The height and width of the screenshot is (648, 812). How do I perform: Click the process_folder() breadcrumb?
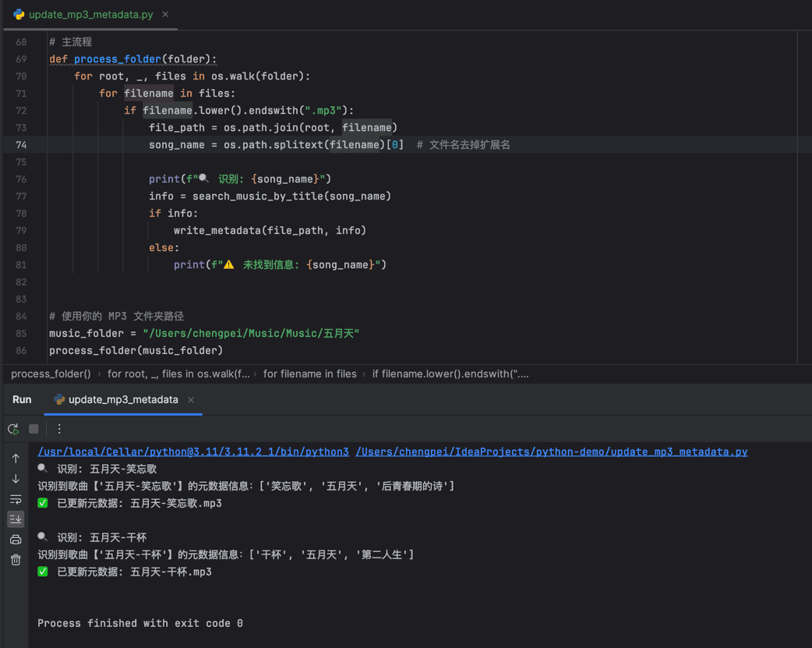pyautogui.click(x=51, y=374)
